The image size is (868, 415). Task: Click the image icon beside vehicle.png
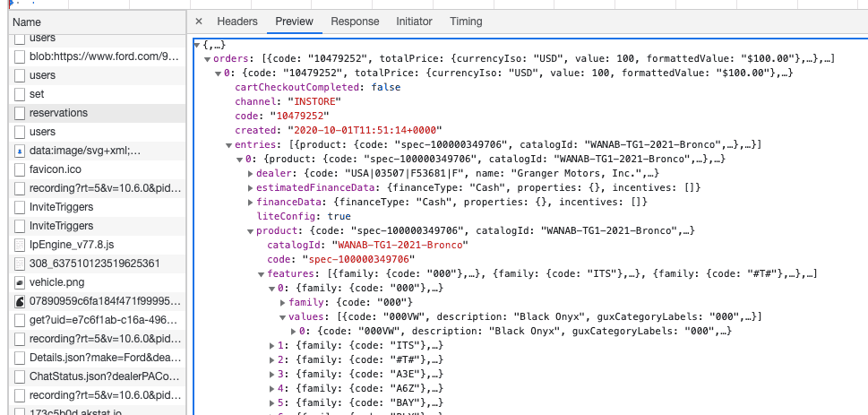pyautogui.click(x=20, y=282)
